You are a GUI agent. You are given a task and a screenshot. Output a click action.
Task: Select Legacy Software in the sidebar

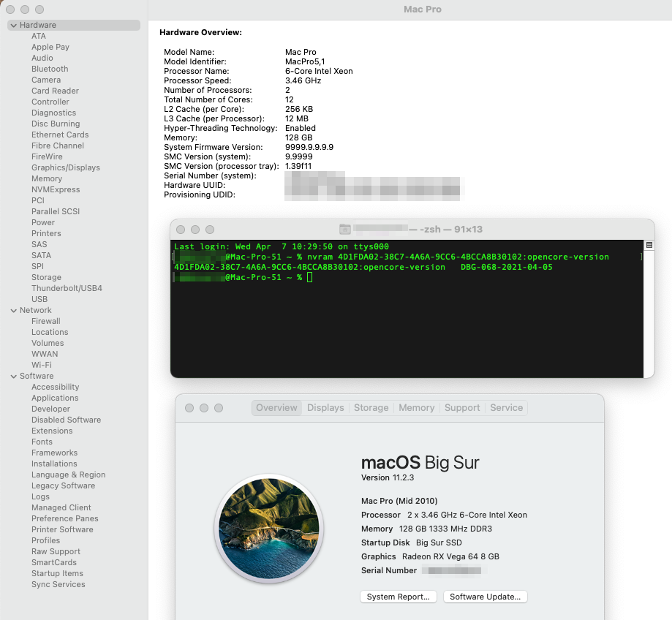pos(63,485)
